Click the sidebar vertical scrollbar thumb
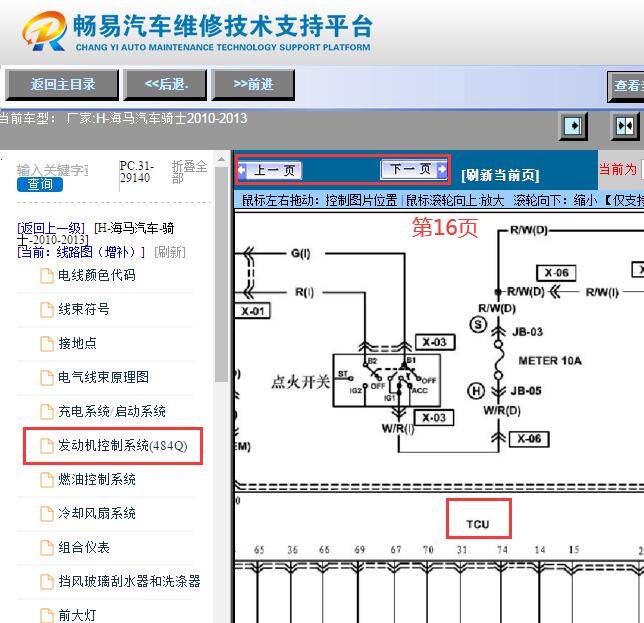Screen dimensions: 644x623 221,274
